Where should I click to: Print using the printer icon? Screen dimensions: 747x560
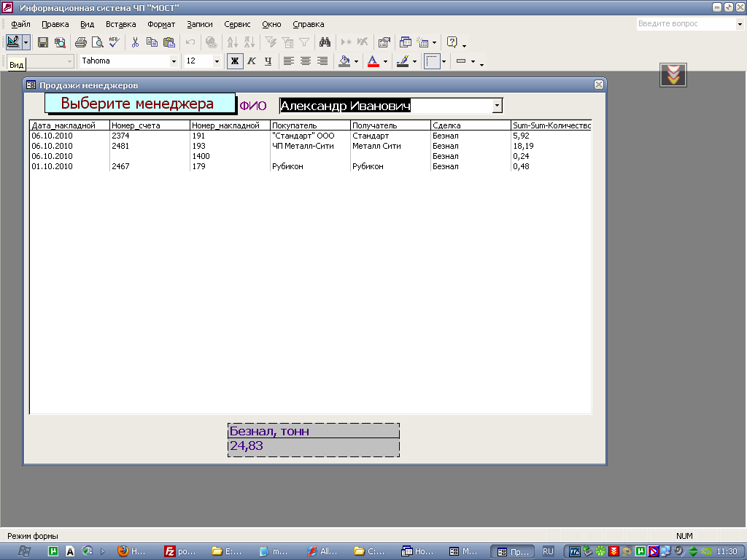pos(81,42)
